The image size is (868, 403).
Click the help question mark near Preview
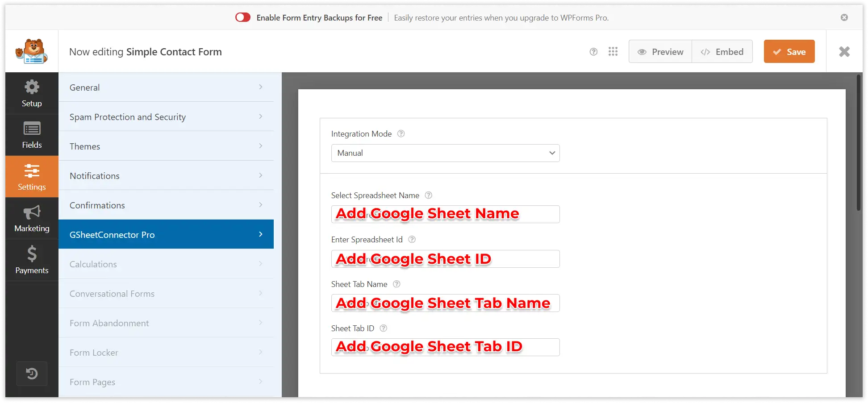pos(593,51)
